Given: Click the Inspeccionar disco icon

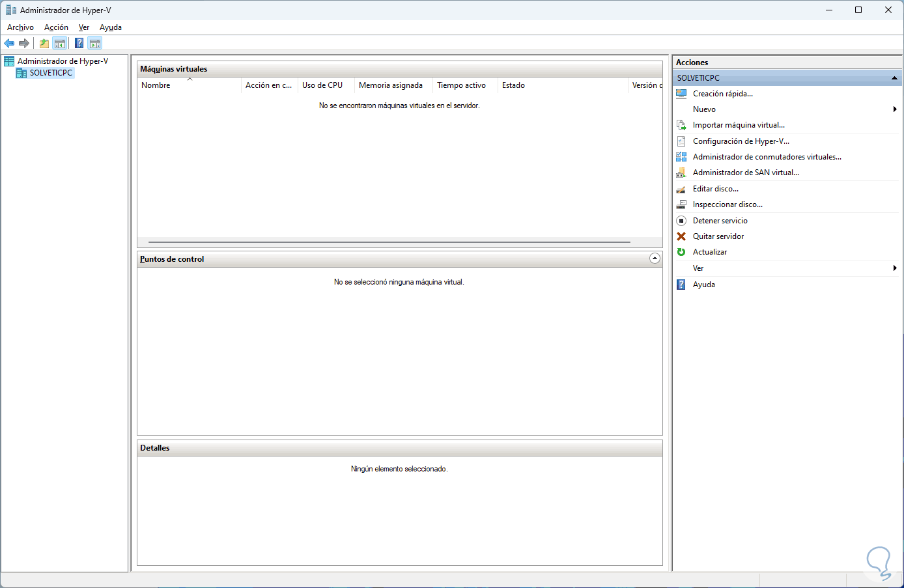Looking at the screenshot, I should tap(681, 204).
